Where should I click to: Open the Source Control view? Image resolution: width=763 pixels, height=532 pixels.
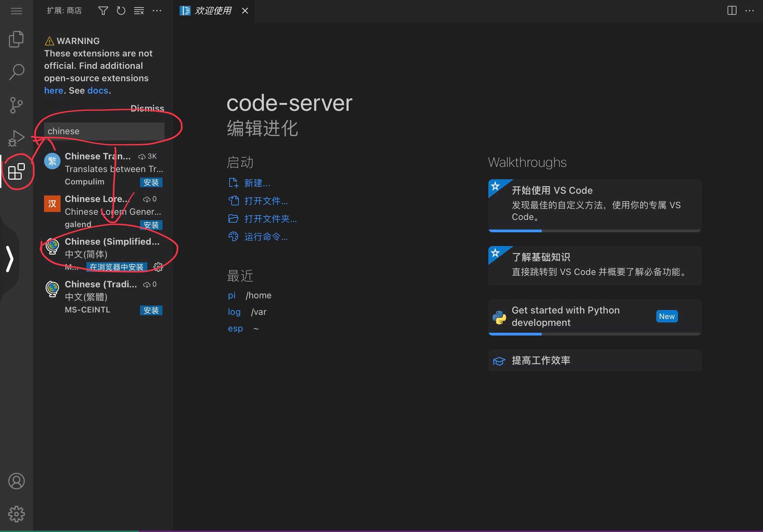click(16, 105)
